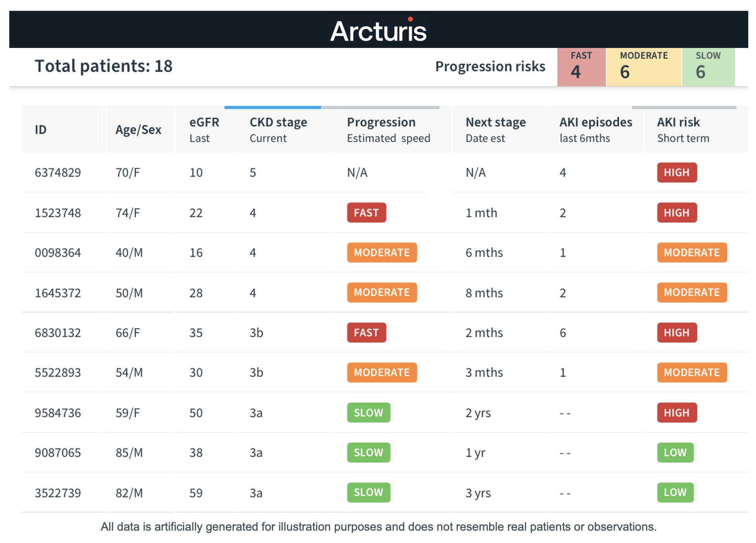Select the SLOW progression risk tile
Viewport: 756px width, 543px height.
(x=708, y=67)
